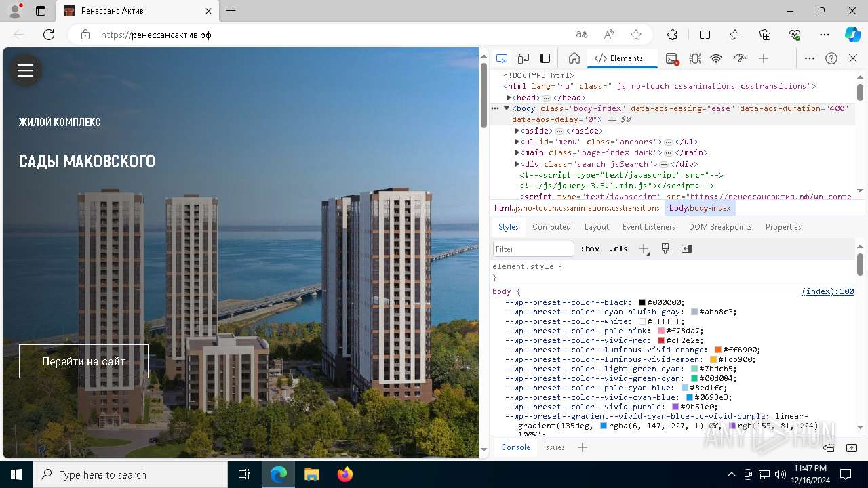Open the DevTools Welcome home tab

[x=574, y=58]
